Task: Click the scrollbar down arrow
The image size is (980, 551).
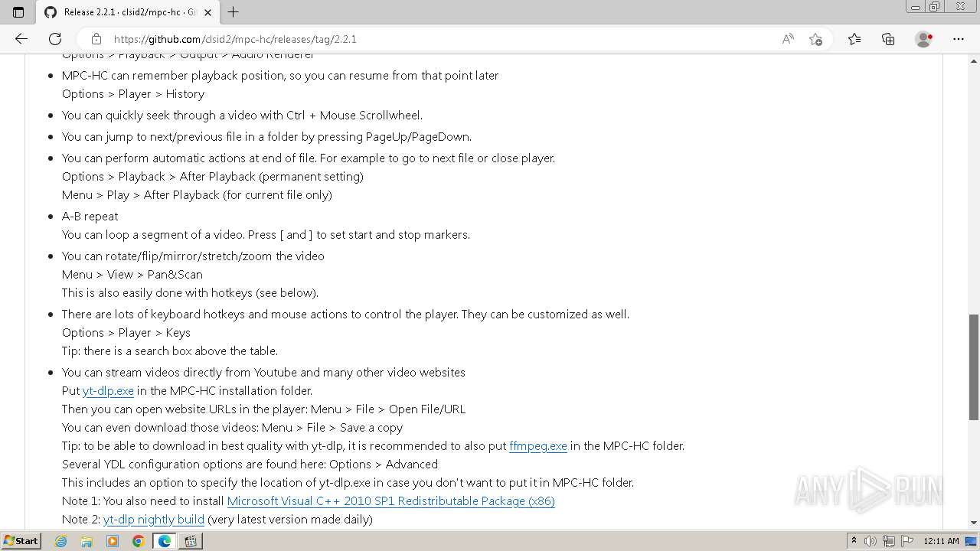Action: click(974, 523)
